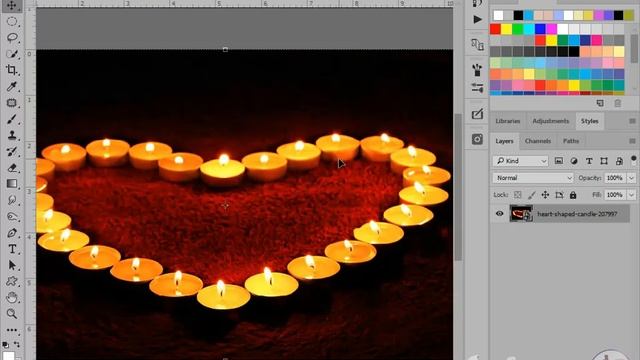640x360 pixels.
Task: Select the Clone Stamp tool
Action: pyautogui.click(x=11, y=135)
